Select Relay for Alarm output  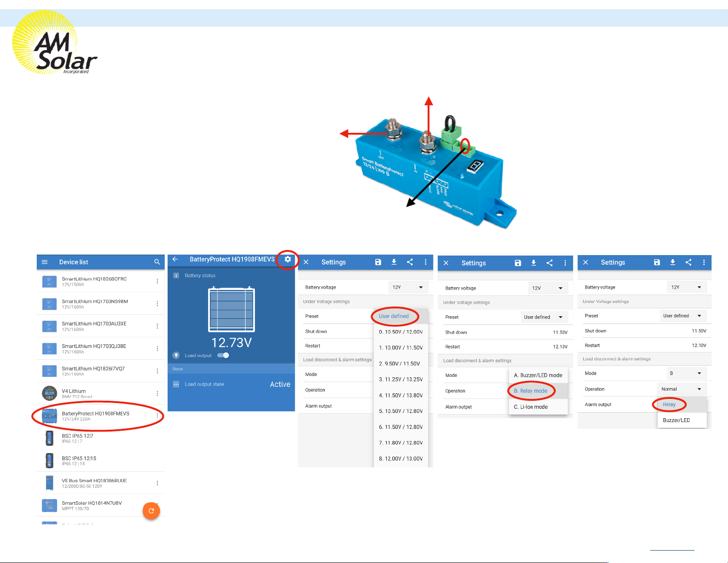682,404
